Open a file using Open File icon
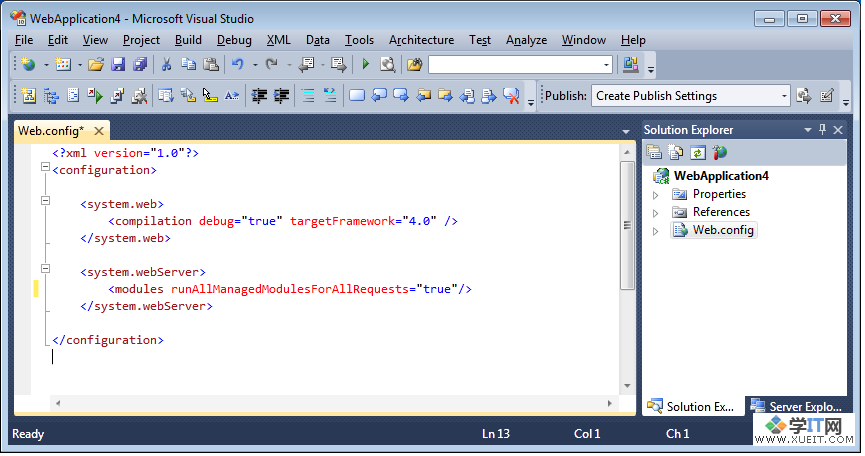The image size is (865, 456). 96,65
